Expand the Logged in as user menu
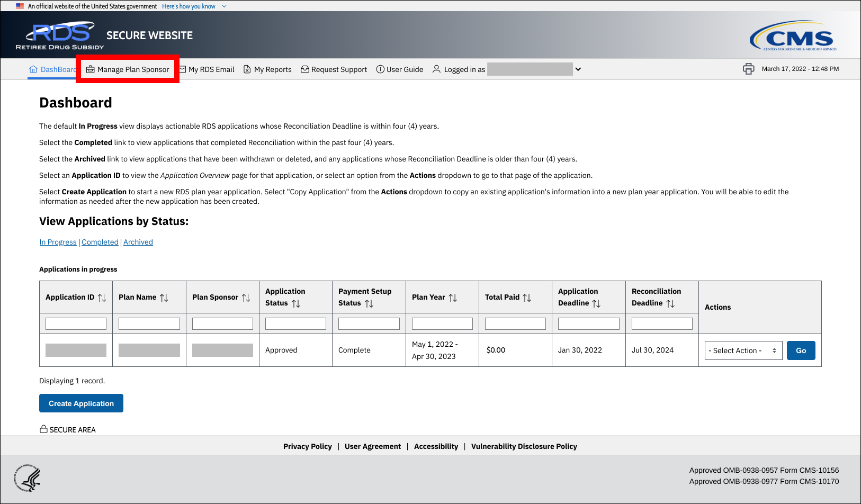Screen dimensions: 861x504 [x=578, y=69]
